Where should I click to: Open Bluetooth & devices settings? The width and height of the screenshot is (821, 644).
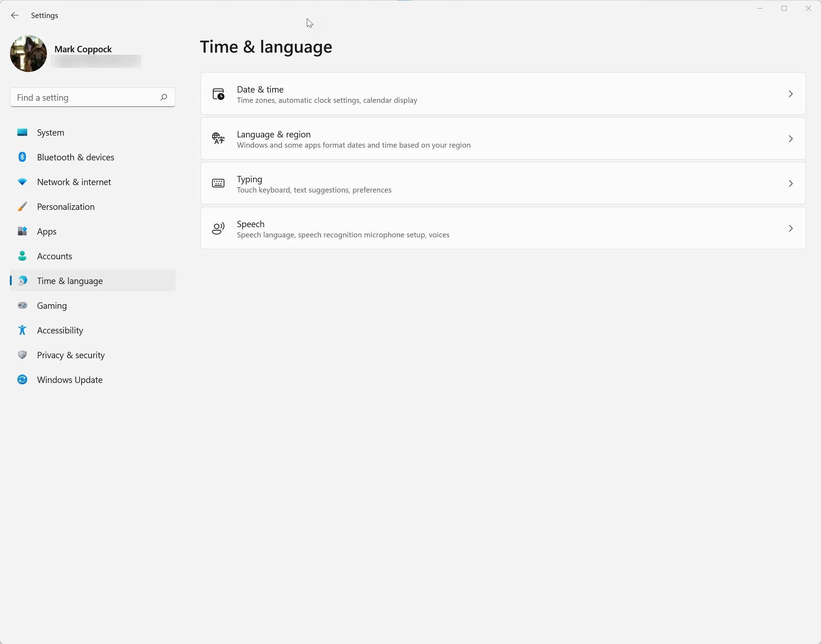(x=75, y=156)
